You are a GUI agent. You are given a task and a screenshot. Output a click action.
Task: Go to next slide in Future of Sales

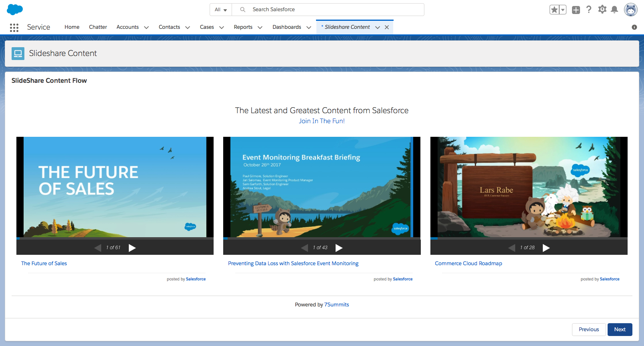[132, 248]
